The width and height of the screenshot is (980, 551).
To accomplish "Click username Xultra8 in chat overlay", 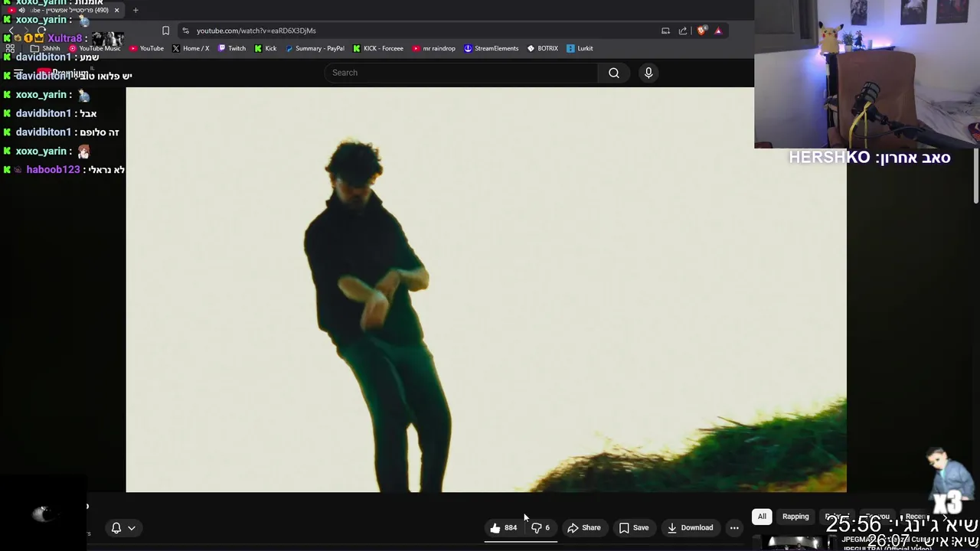I will tap(64, 38).
